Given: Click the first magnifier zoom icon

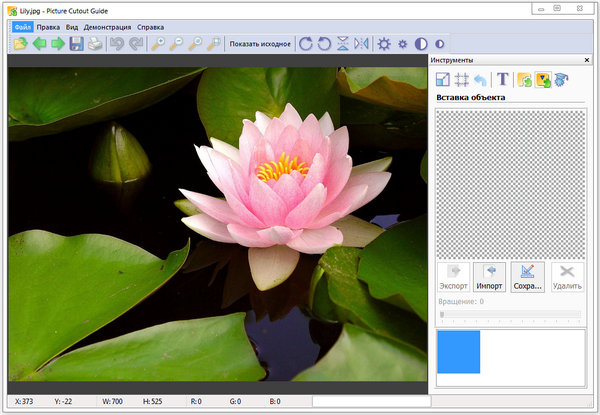Looking at the screenshot, I should (158, 44).
